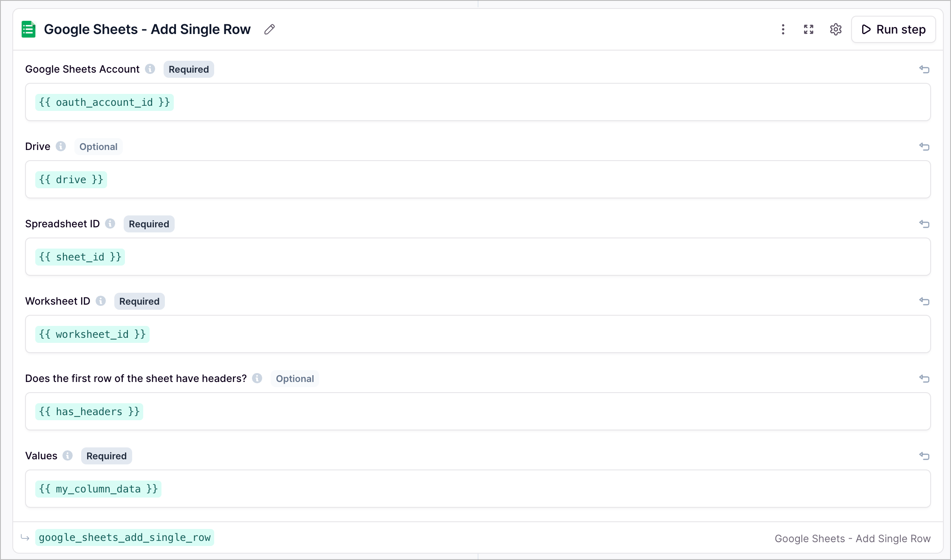951x560 pixels.
Task: Click the pencil icon to rename step
Action: click(269, 29)
